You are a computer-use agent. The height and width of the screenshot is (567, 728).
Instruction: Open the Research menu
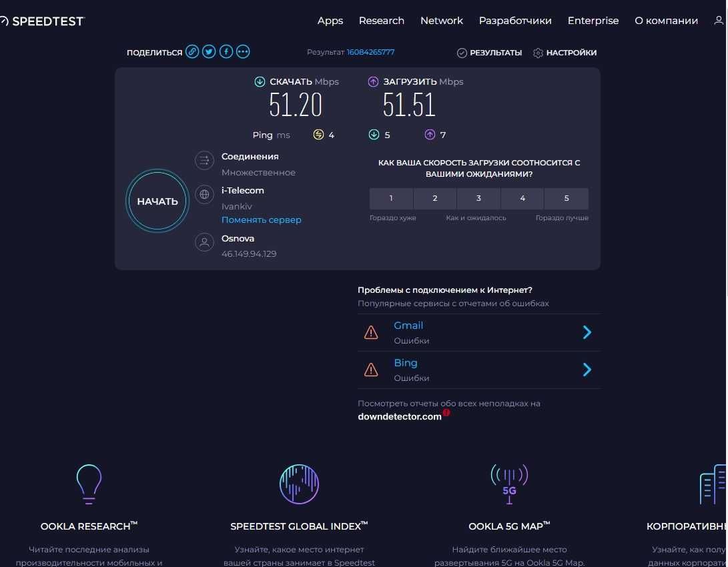(x=382, y=21)
